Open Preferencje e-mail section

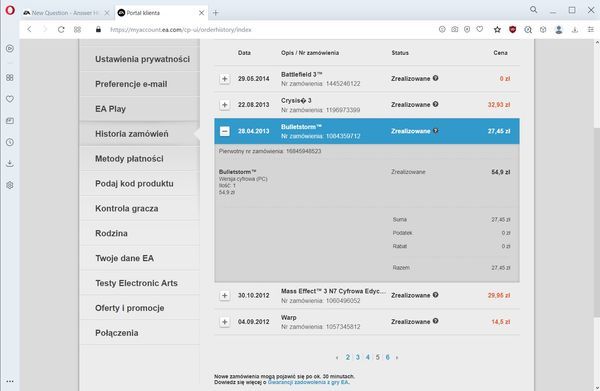[140, 84]
